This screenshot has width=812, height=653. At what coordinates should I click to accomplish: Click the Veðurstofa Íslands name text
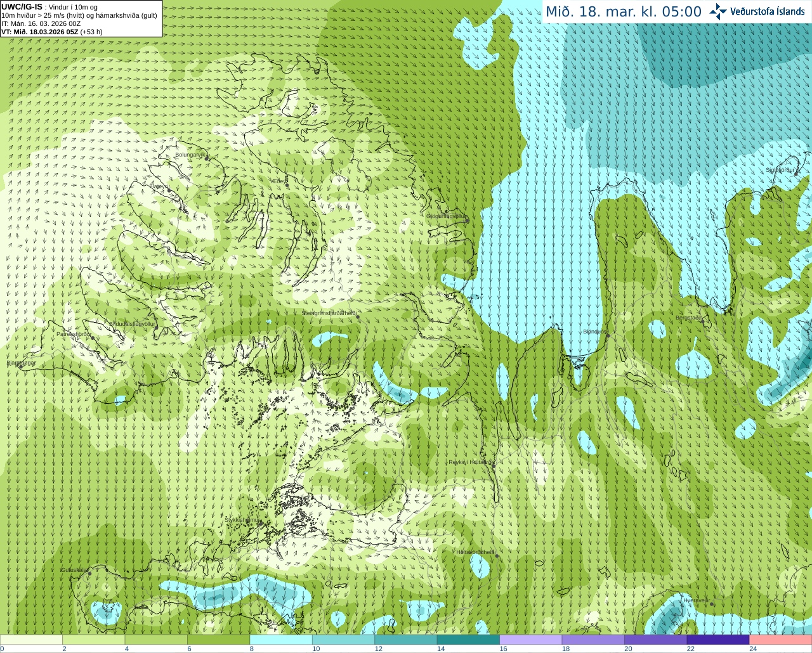click(x=768, y=11)
